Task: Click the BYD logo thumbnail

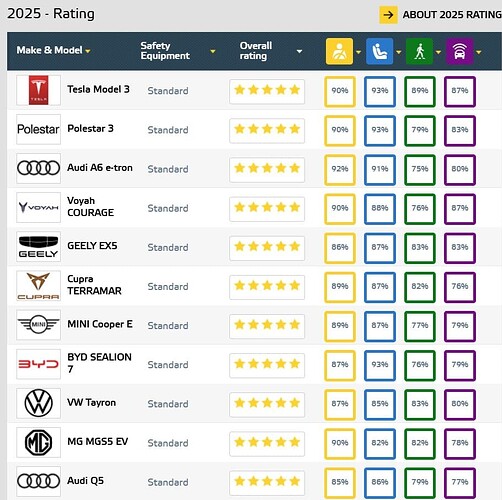Action: pyautogui.click(x=39, y=364)
